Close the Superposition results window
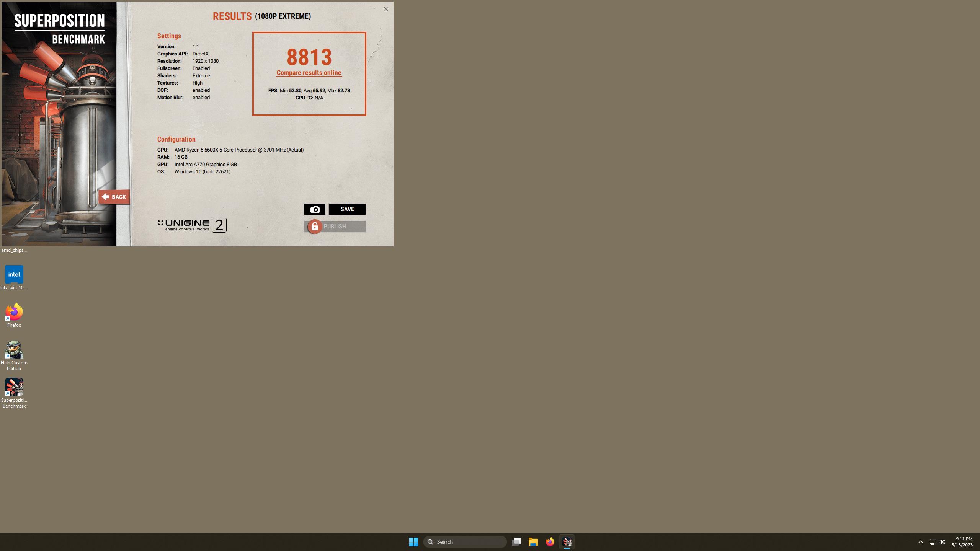 tap(386, 8)
